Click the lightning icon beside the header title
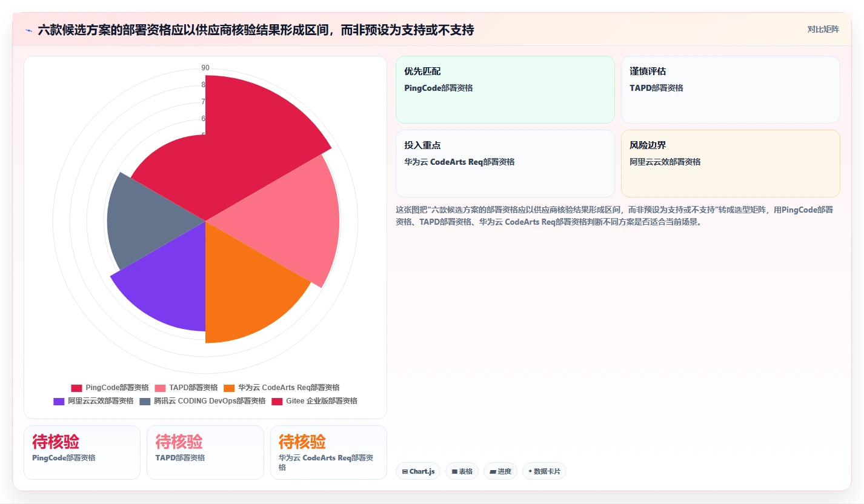864x504 pixels. [28, 30]
